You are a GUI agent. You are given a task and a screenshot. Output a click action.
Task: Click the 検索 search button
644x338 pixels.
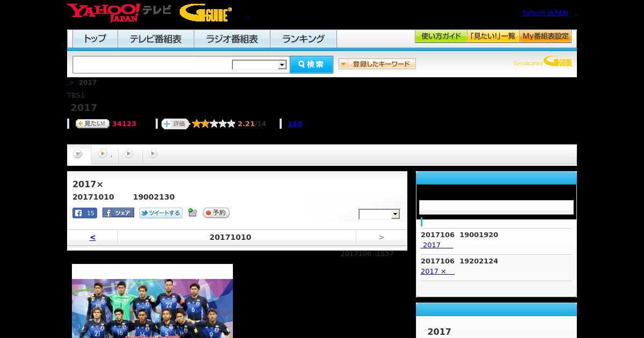(311, 64)
